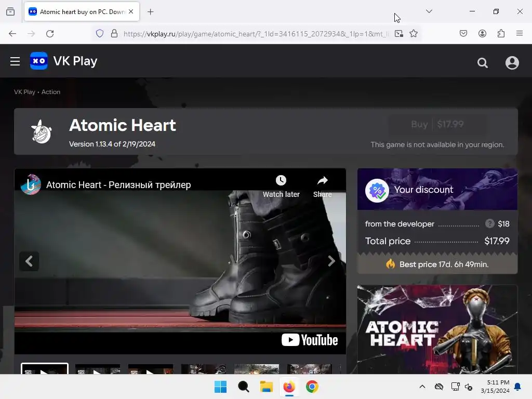Close the Atomic heart tab

pyautogui.click(x=131, y=11)
